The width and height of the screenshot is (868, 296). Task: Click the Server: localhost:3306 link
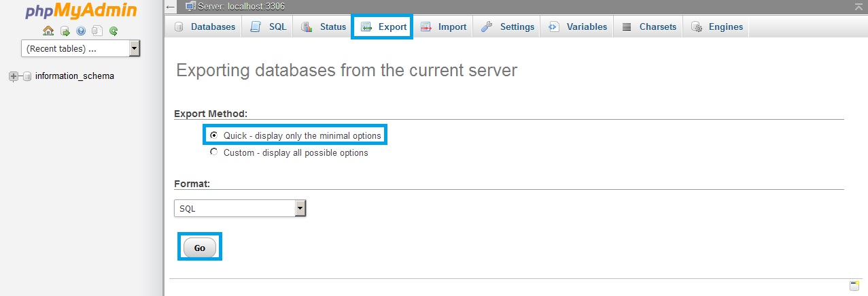tap(241, 6)
